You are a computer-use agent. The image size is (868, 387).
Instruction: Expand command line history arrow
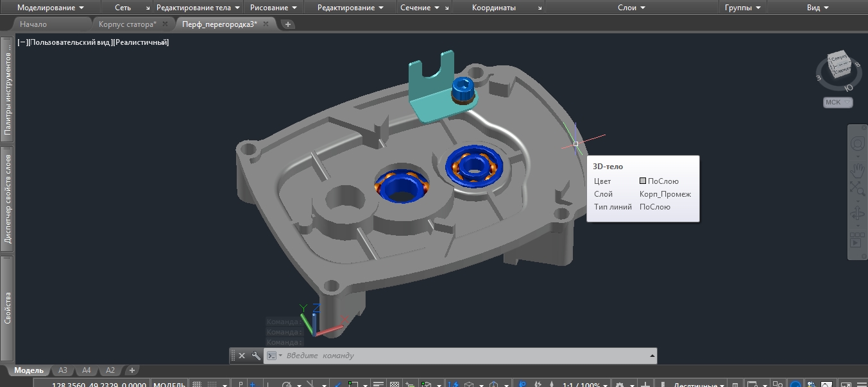[652, 356]
